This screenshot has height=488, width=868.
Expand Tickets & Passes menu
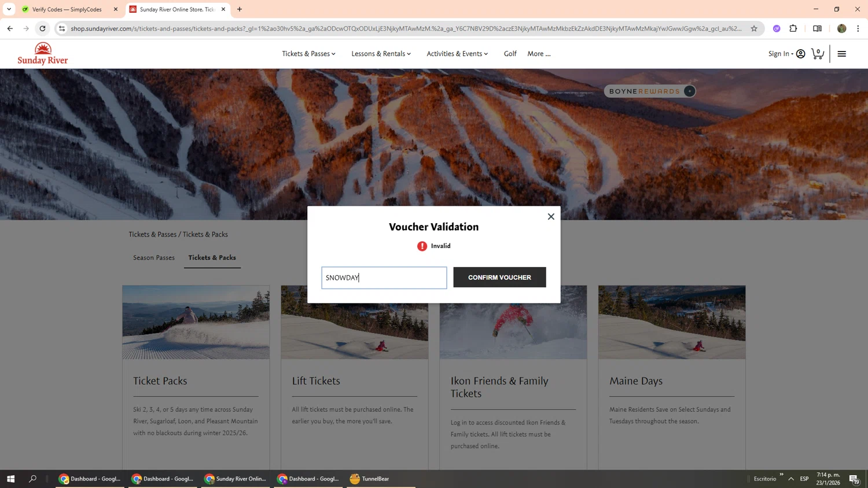tap(308, 54)
